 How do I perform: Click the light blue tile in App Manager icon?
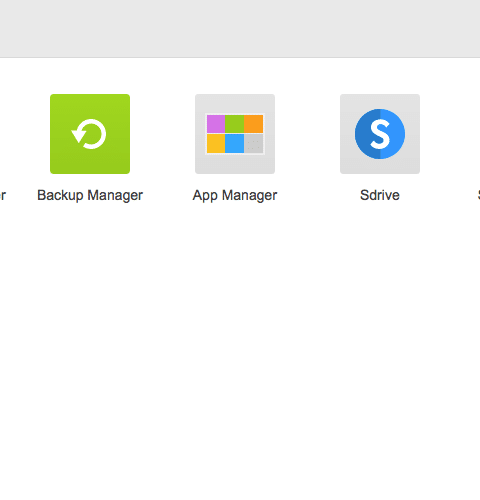235,144
